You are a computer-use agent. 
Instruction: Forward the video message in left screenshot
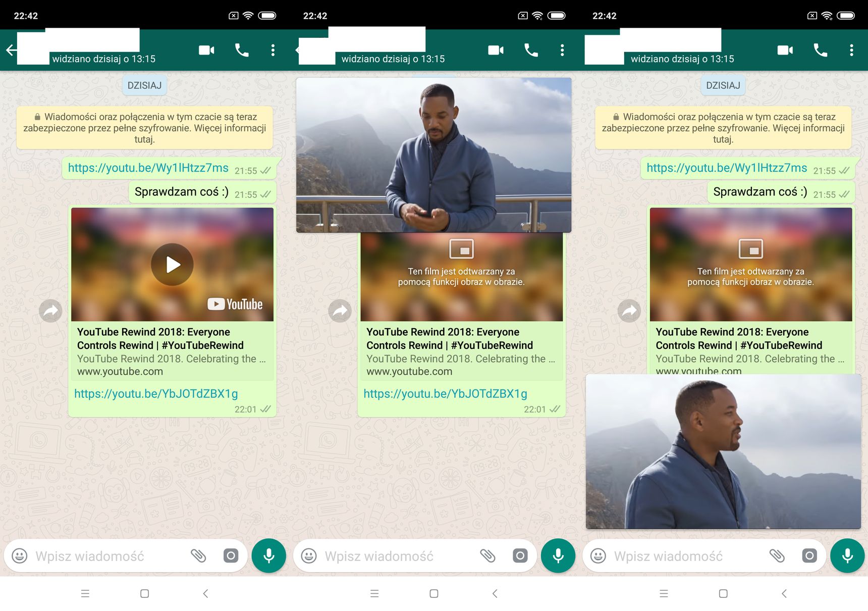(x=50, y=311)
